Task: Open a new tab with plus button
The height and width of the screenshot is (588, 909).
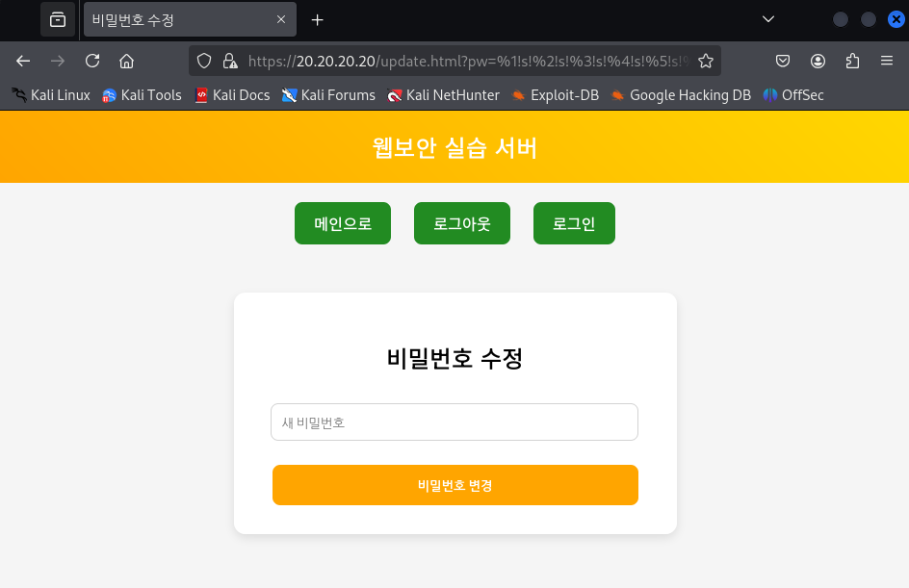Action: pos(317,20)
